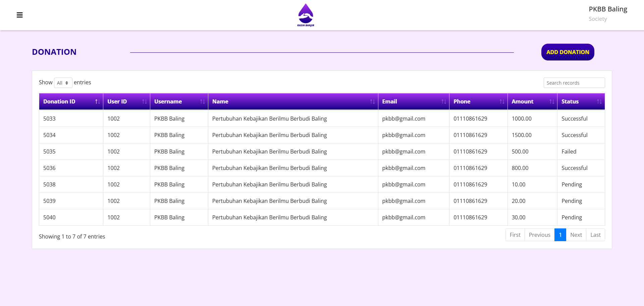
Task: Jump to the Last page
Action: click(595, 235)
